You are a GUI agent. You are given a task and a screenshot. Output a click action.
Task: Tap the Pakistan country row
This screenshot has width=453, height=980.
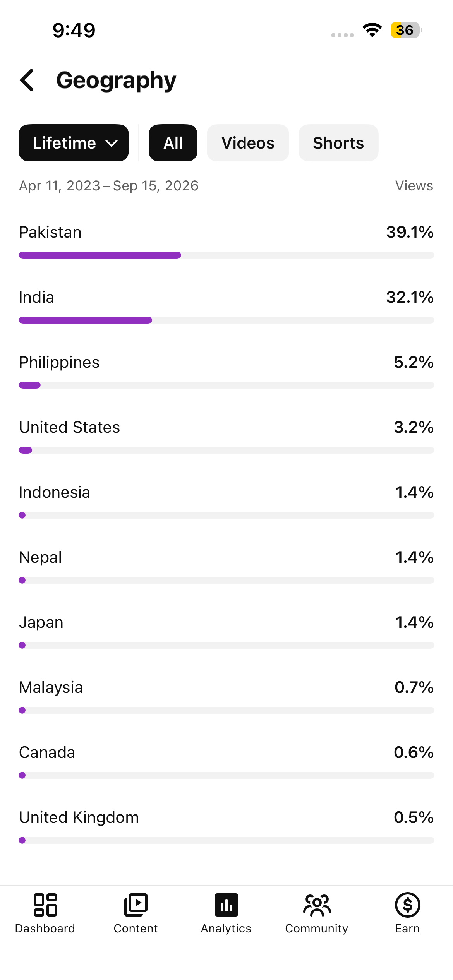pyautogui.click(x=226, y=241)
